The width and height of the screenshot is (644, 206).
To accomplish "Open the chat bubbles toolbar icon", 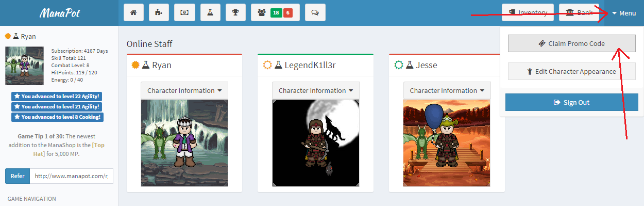I will click(x=315, y=12).
